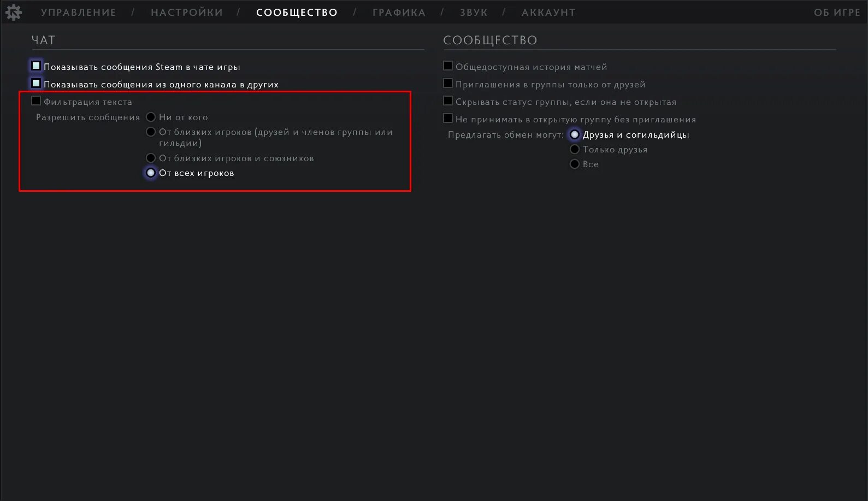Select the Ни от кого radio option

(x=151, y=117)
